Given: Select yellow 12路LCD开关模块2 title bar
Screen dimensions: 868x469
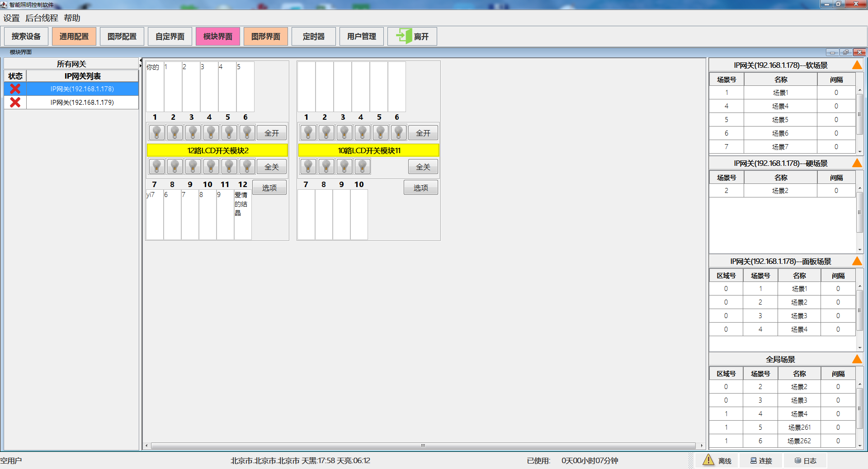Looking at the screenshot, I should click(x=217, y=150).
